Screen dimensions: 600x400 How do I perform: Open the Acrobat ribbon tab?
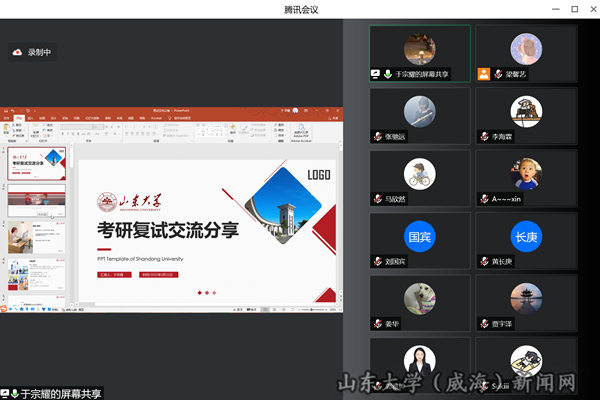(157, 118)
